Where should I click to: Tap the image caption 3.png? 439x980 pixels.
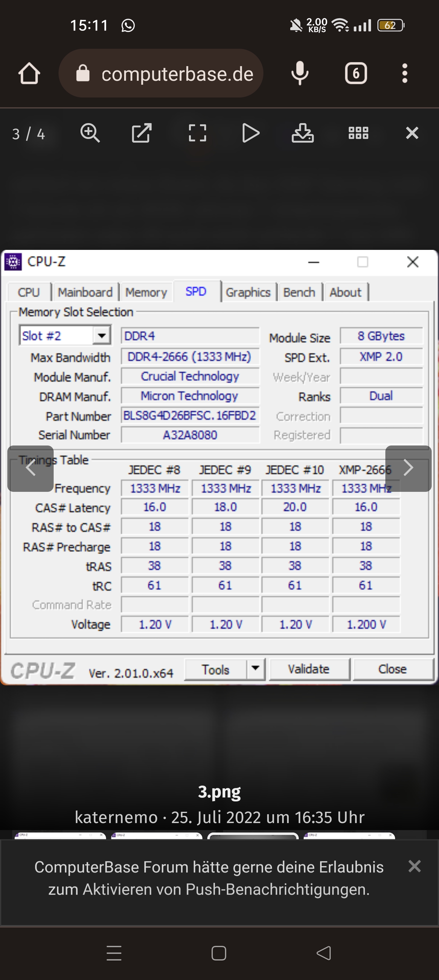pyautogui.click(x=219, y=791)
